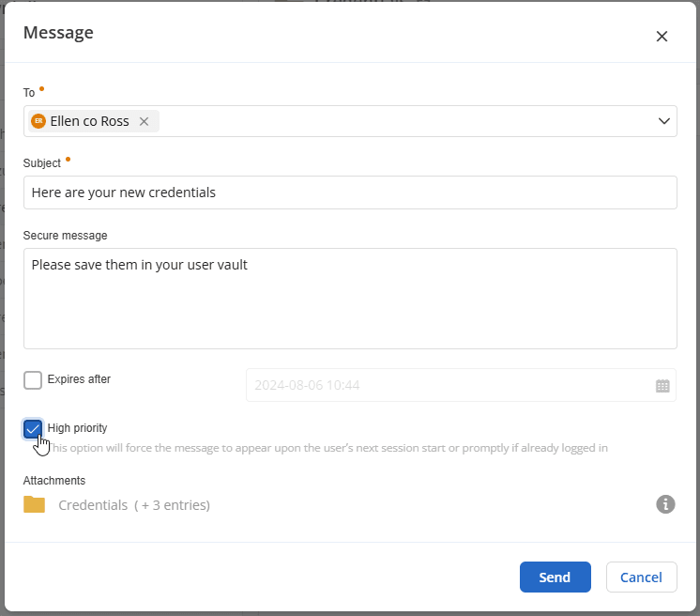Screen dimensions: 700x616
Task: Expand the To recipients dropdown arrow
Action: point(664,121)
